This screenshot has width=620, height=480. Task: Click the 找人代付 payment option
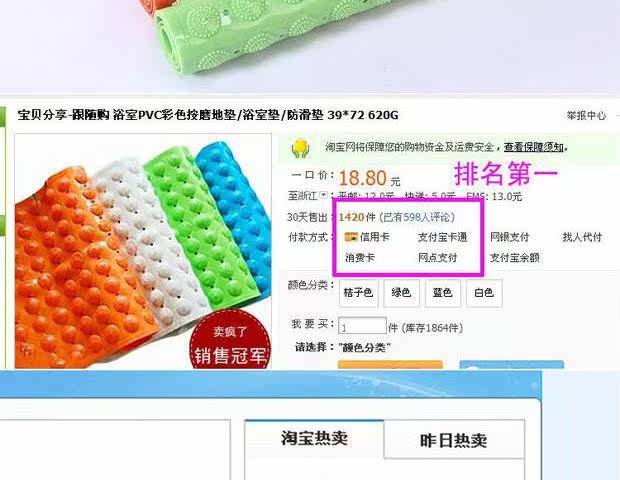tap(582, 237)
